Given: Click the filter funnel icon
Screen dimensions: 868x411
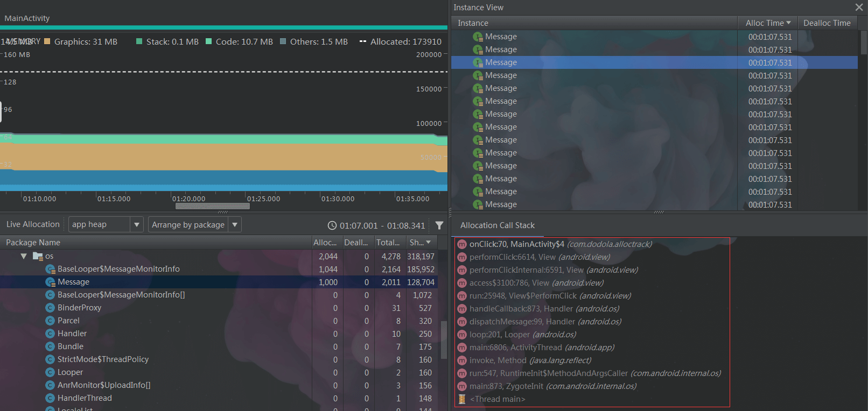Looking at the screenshot, I should [439, 225].
